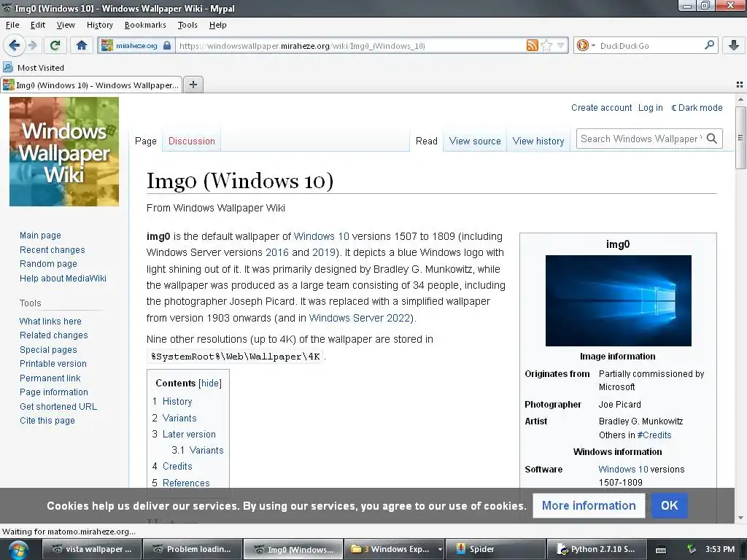Viewport: 747px width, 560px height.
Task: Open the img0 wallpaper thumbnail
Action: coord(619,300)
